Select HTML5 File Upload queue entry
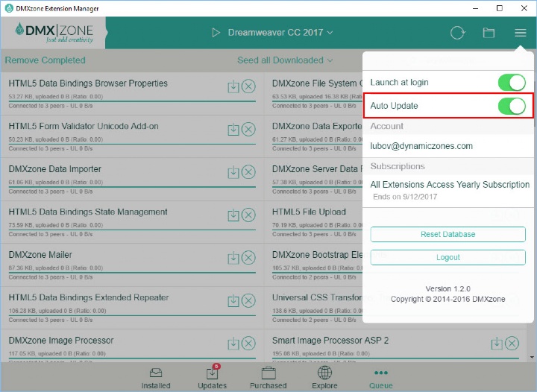Image resolution: width=537 pixels, height=392 pixels. 313,222
